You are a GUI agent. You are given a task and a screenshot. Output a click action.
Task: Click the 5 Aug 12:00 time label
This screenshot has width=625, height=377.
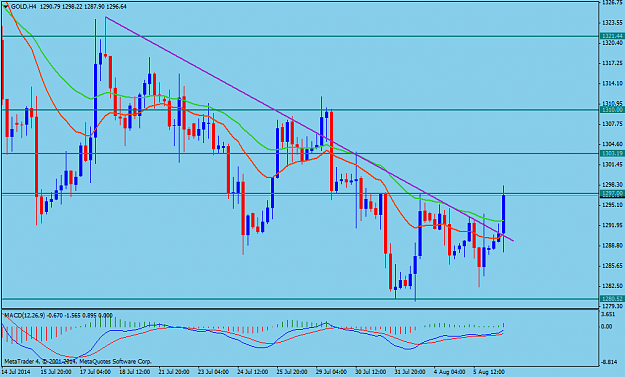(x=489, y=372)
